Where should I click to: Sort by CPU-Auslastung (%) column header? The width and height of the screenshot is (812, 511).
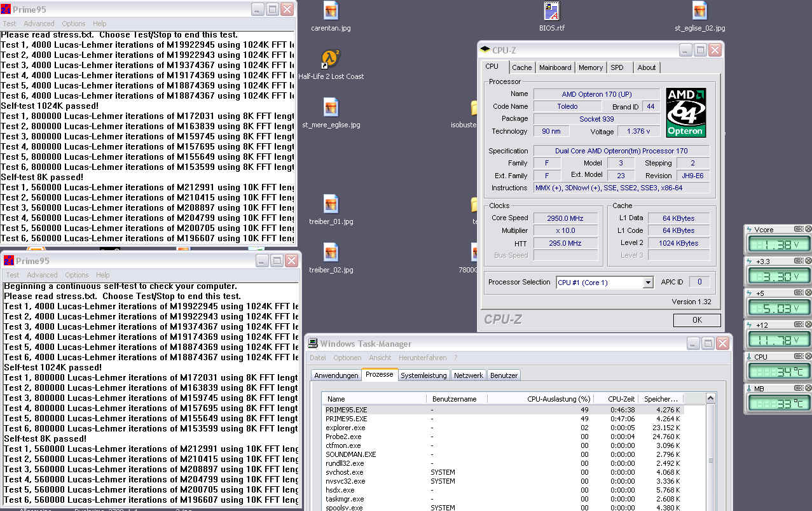pos(540,399)
